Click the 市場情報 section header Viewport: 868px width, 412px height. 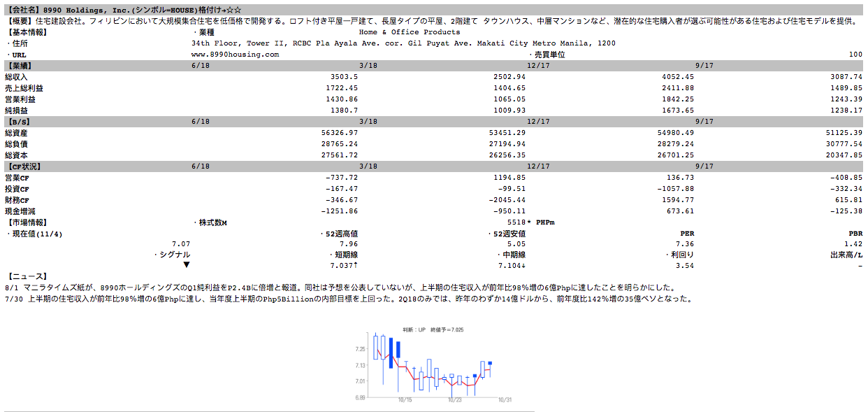27,222
